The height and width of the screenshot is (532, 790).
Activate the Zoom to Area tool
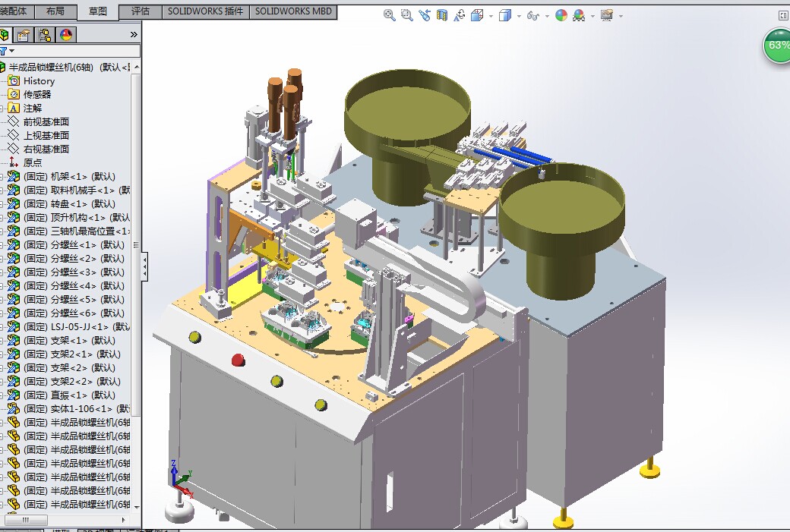[406, 15]
